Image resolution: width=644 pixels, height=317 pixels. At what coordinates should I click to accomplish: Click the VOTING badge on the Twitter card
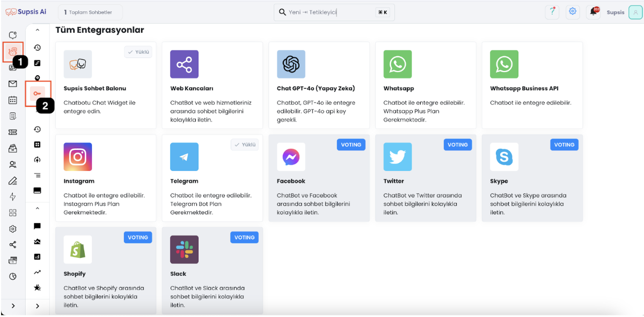[x=458, y=145]
